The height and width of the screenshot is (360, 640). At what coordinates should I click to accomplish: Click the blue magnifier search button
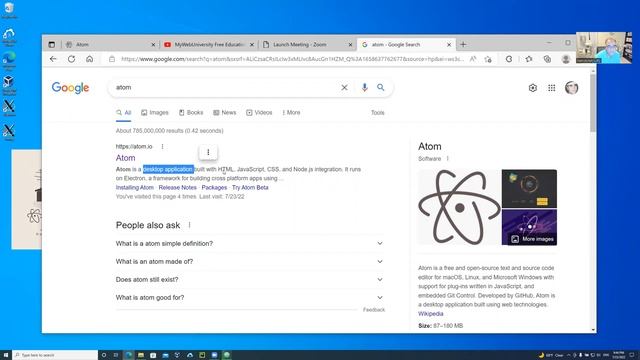click(380, 87)
